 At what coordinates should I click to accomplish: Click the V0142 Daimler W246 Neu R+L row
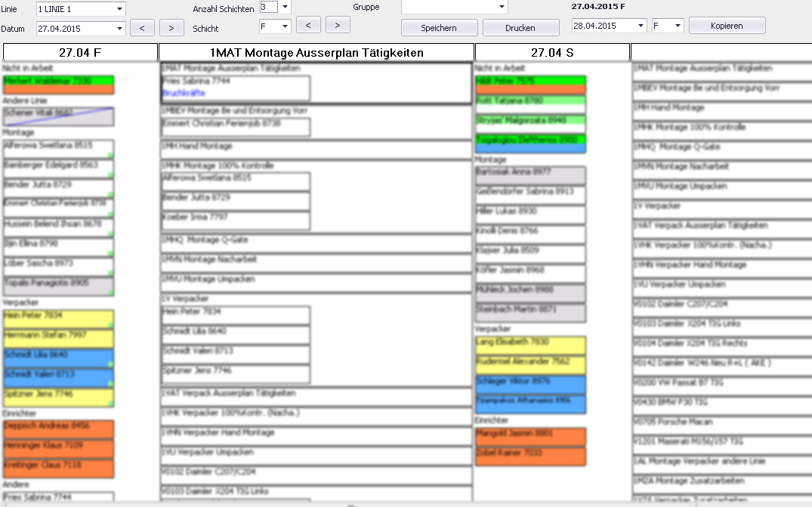pyautogui.click(x=722, y=367)
